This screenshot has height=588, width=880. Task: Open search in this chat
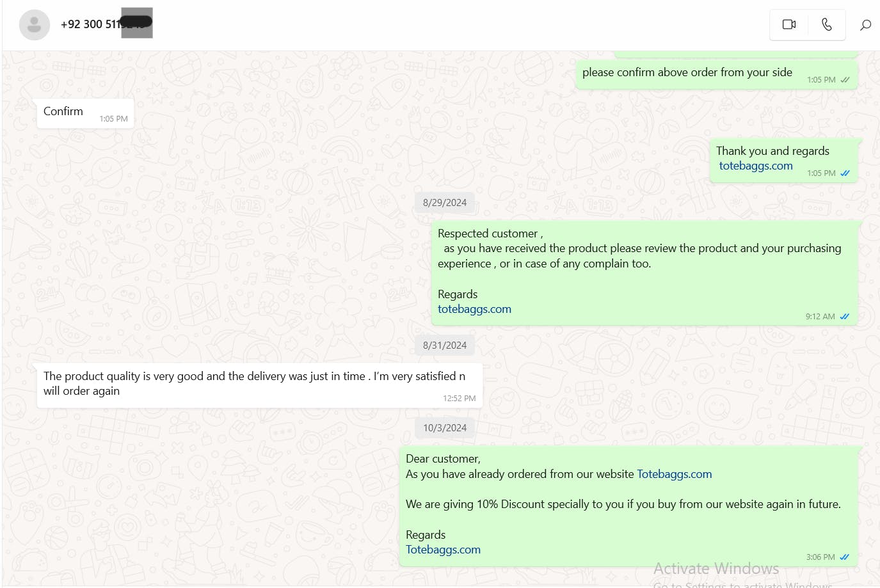point(865,25)
